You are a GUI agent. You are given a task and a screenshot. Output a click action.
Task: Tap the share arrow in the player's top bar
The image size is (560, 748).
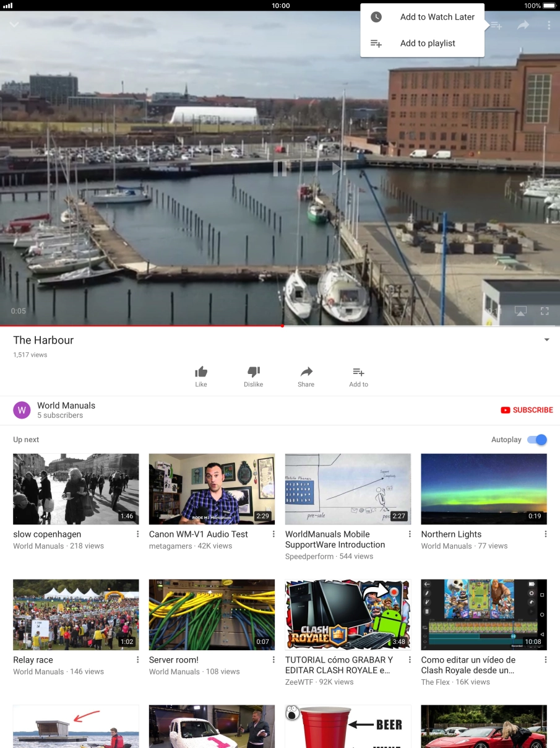tap(523, 25)
